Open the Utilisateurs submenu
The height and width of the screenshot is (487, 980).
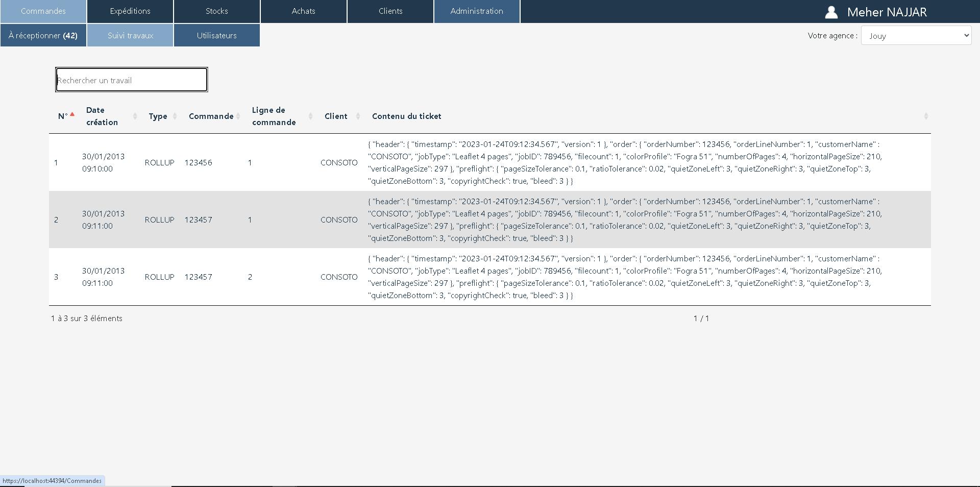click(x=217, y=36)
